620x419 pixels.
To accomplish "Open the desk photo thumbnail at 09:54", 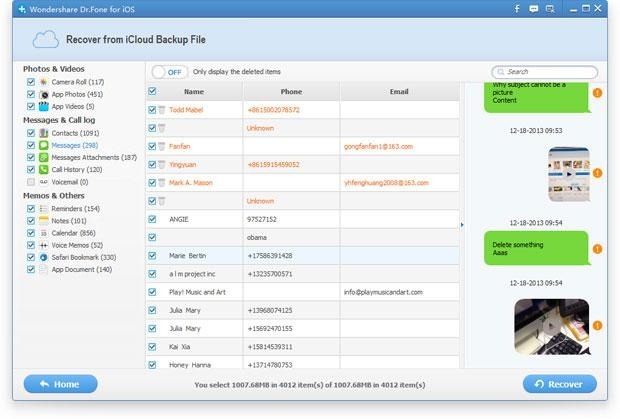I will (552, 327).
